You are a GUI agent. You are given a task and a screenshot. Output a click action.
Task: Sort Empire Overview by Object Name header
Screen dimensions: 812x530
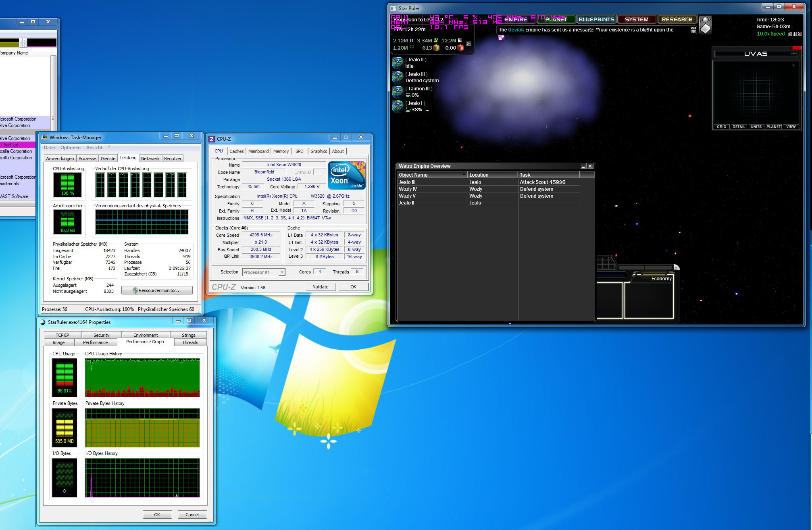431,175
